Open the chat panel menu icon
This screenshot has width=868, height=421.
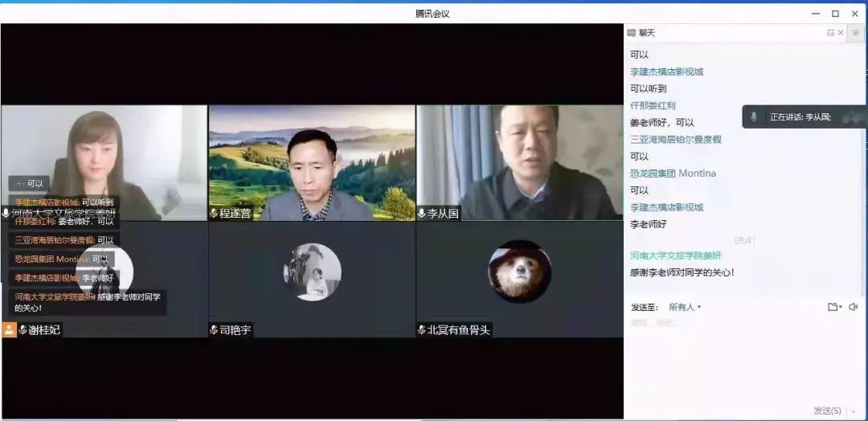pos(855,33)
